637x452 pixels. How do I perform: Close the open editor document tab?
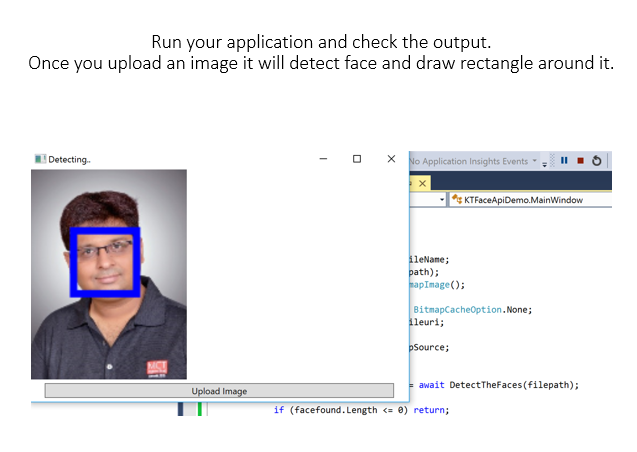click(422, 183)
